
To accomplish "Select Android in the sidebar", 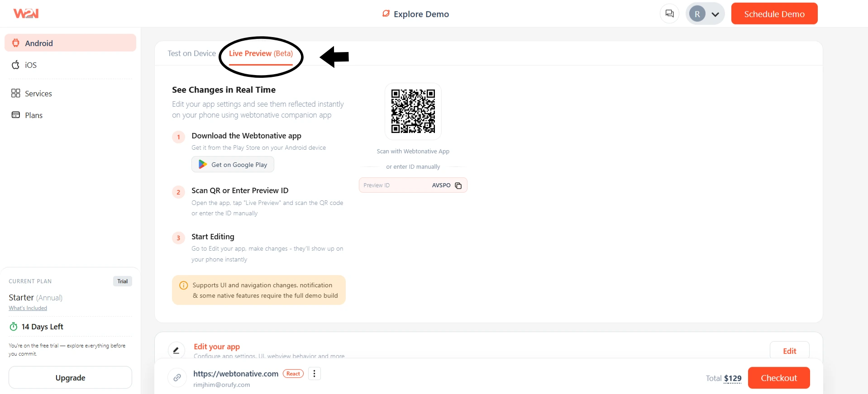I will click(x=70, y=43).
